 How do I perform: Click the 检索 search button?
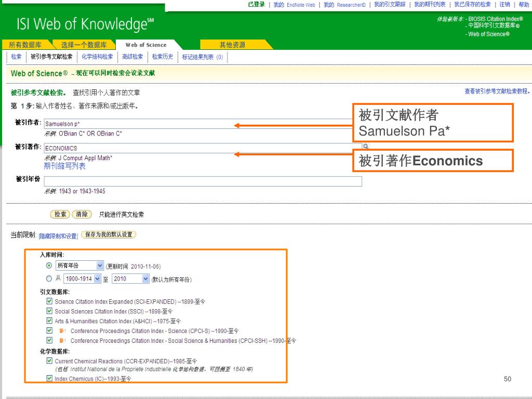click(x=60, y=215)
